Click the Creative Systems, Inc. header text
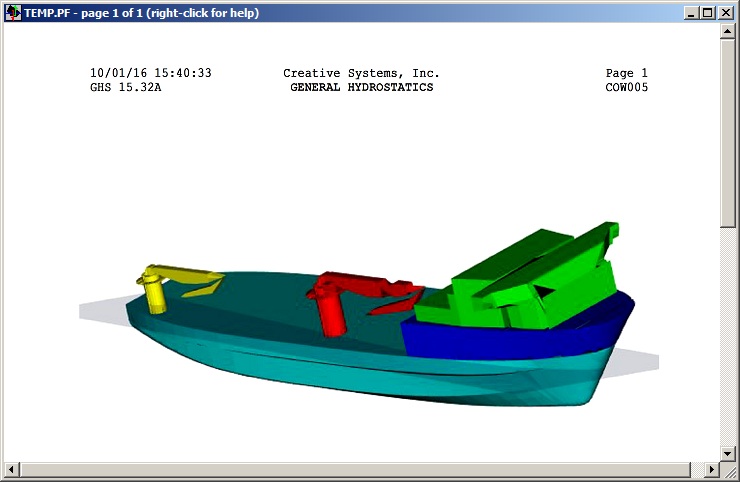 (x=361, y=74)
